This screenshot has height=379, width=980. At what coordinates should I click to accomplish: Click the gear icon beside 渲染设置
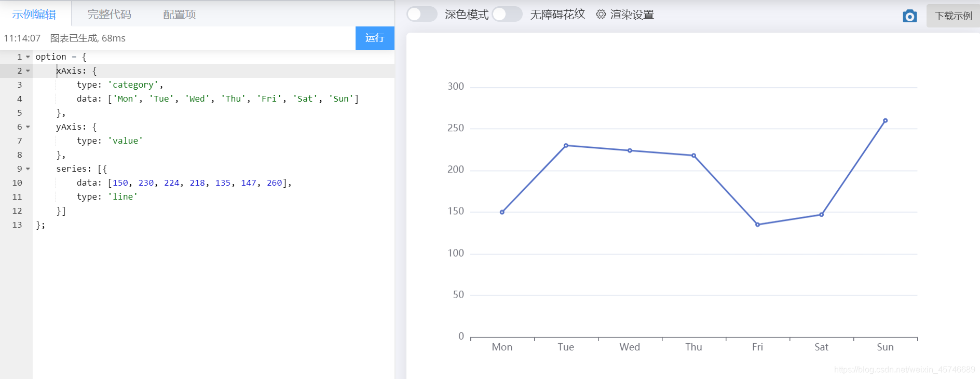point(601,15)
